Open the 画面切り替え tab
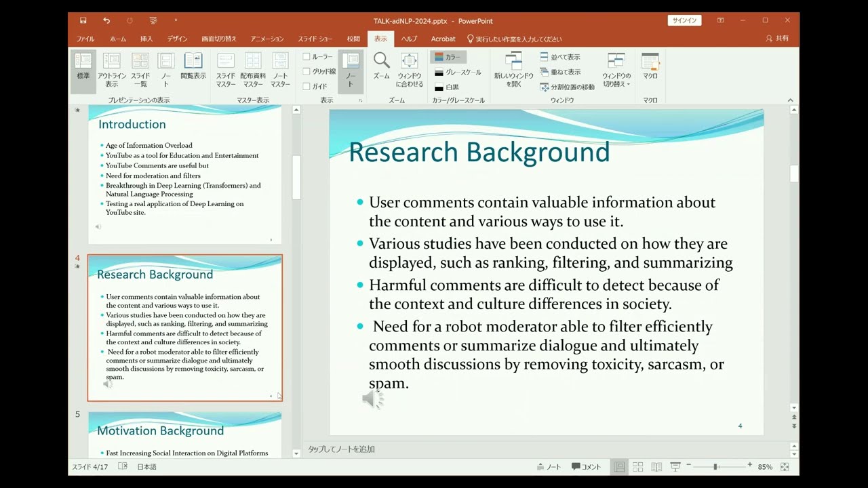Screen dimensions: 868x488 [219, 39]
